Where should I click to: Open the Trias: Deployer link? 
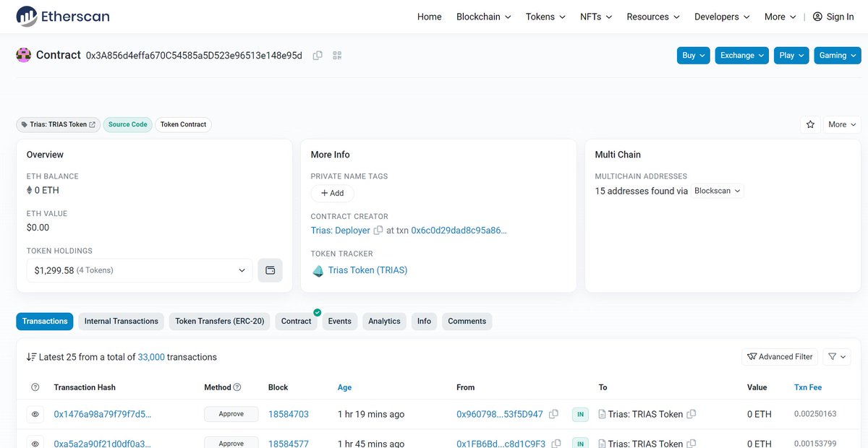(341, 231)
